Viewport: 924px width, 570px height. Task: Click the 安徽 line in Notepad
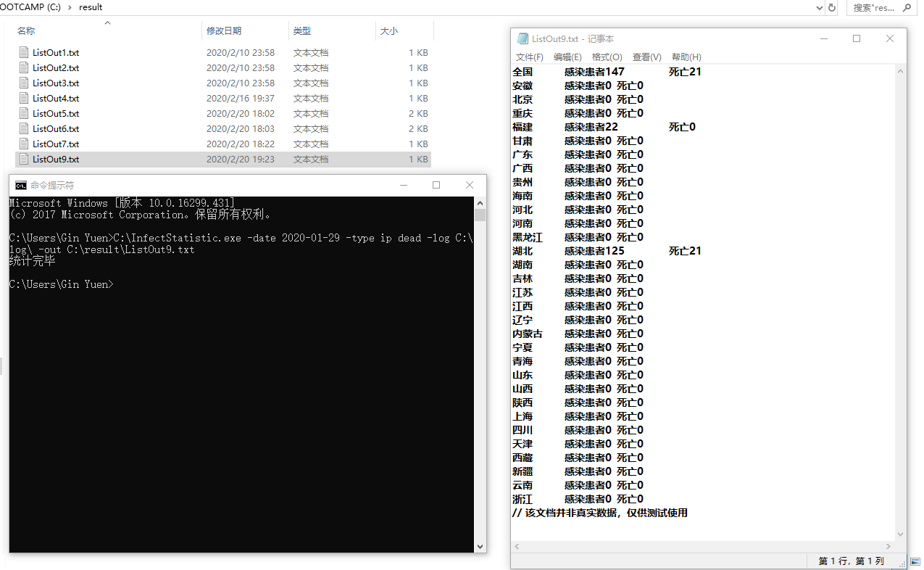[x=578, y=86]
